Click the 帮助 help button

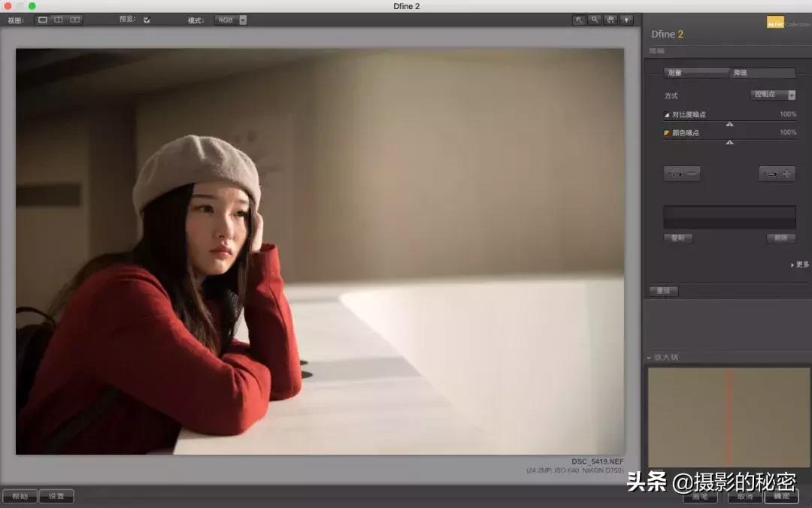click(20, 496)
